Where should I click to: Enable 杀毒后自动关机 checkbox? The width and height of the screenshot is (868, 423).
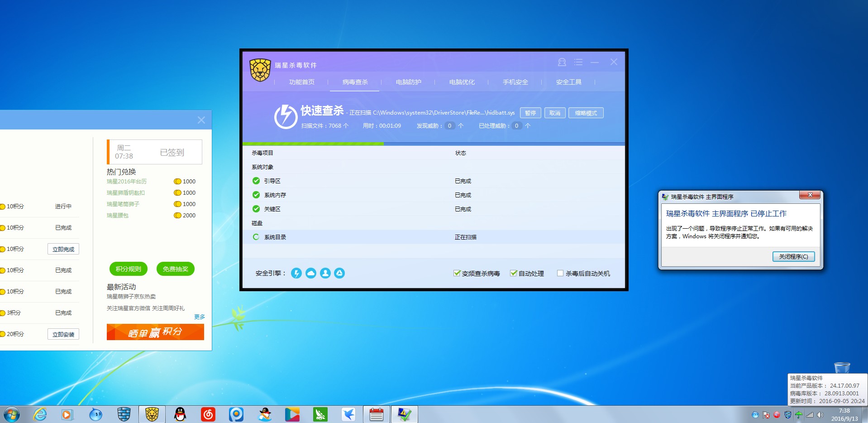[x=560, y=273]
